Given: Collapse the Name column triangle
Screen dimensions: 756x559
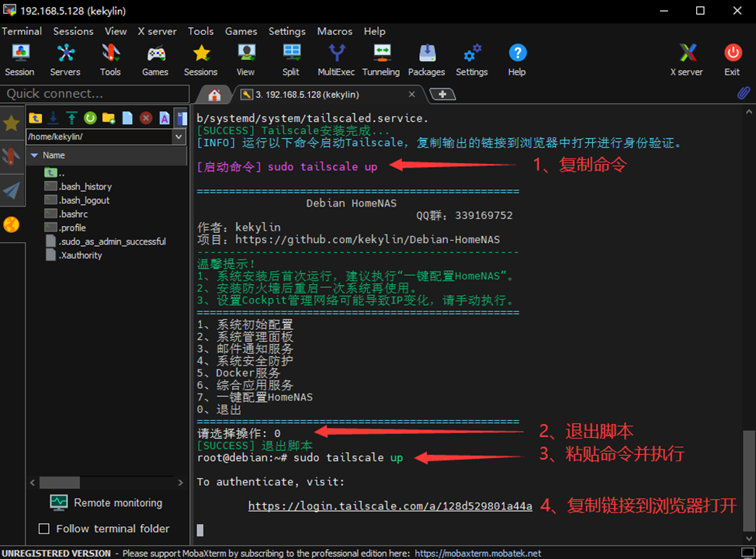Looking at the screenshot, I should pos(34,155).
